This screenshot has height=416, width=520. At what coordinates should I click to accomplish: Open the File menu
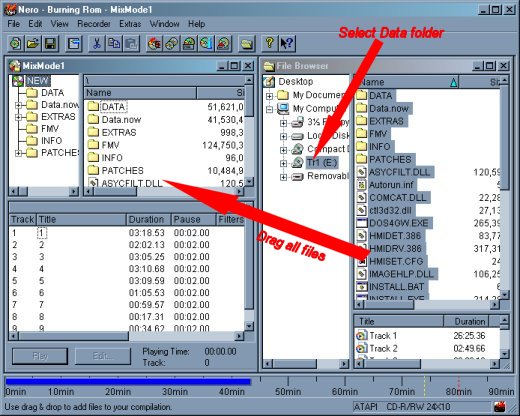click(x=14, y=24)
